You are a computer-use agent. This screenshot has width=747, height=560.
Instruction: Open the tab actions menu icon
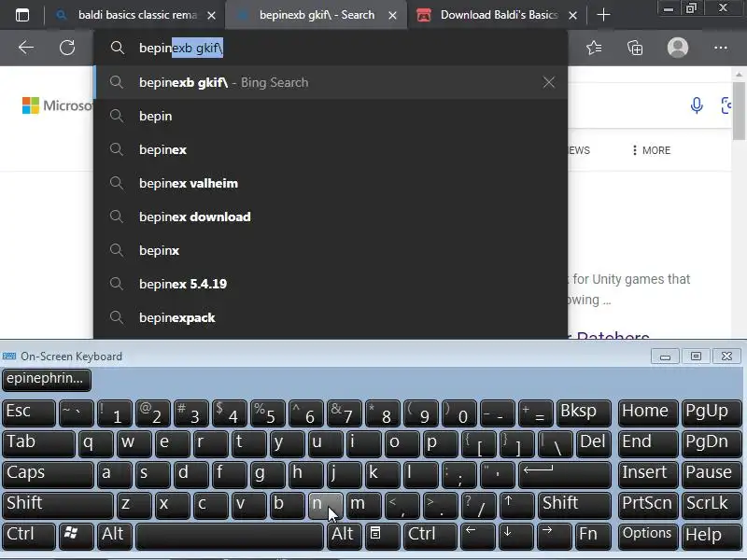pos(22,15)
